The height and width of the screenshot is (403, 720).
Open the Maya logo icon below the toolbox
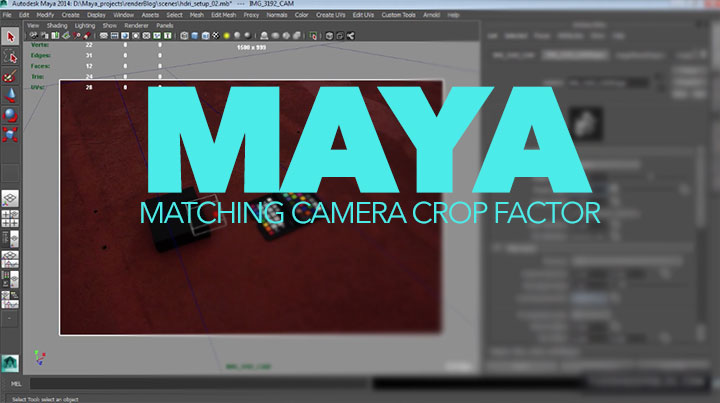point(10,363)
